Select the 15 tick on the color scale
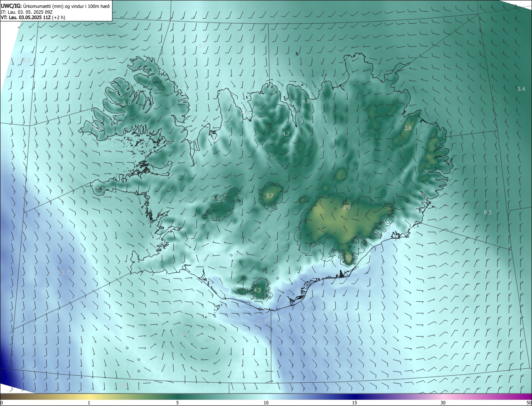Viewport: 532px width, 406px height. click(355, 403)
